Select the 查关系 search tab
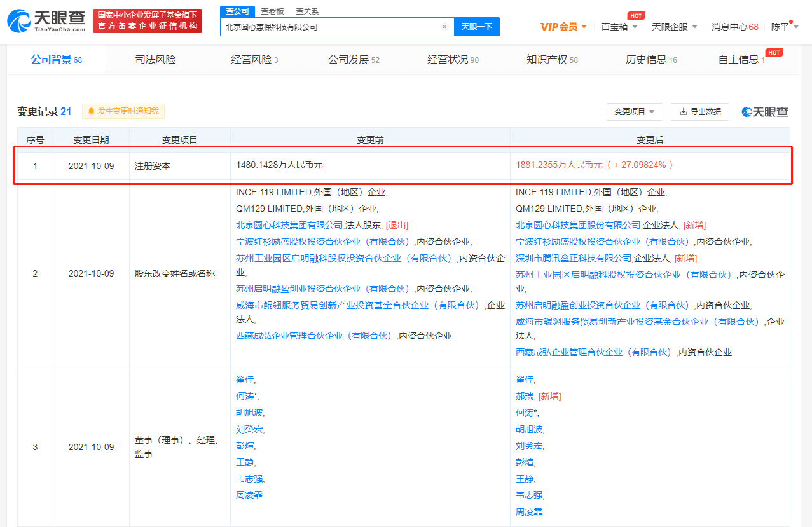This screenshot has width=812, height=527. [307, 11]
